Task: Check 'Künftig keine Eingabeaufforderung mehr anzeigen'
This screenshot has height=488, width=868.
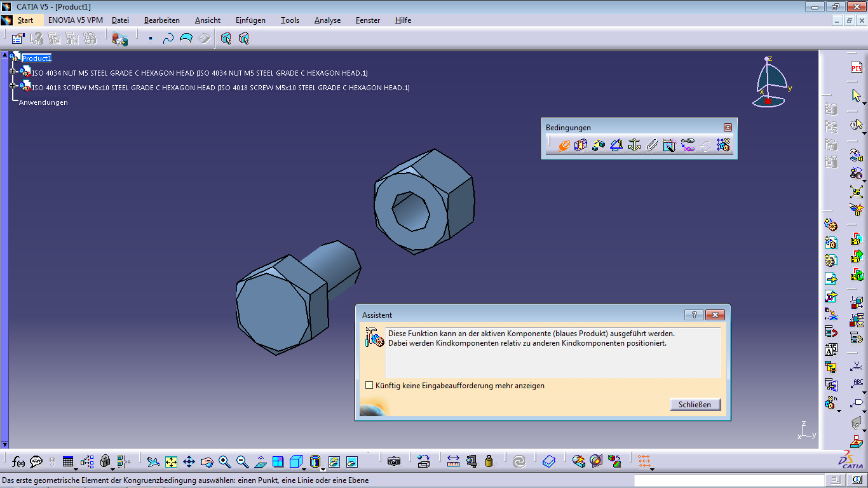Action: click(369, 386)
